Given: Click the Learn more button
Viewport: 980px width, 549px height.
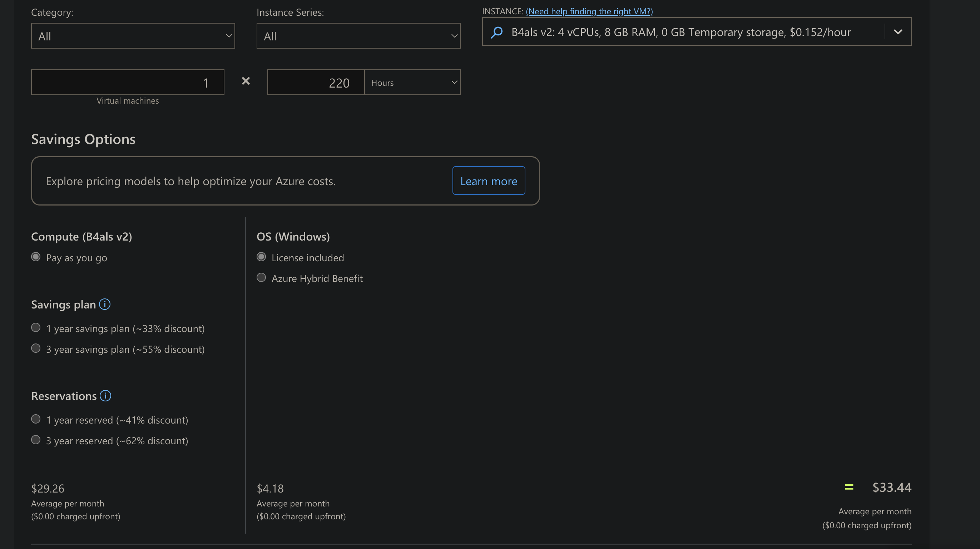Looking at the screenshot, I should [x=489, y=181].
